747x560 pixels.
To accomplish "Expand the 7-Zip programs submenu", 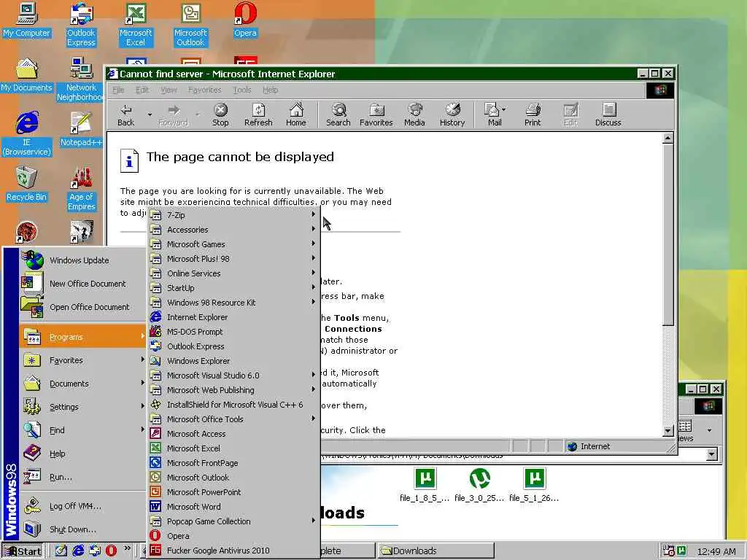I will click(x=233, y=215).
